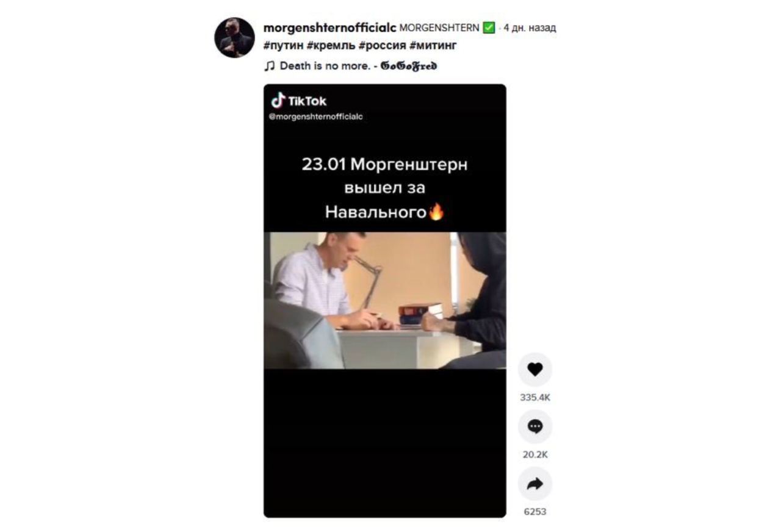Click the 20.2K comments count
This screenshot has width=781, height=532.
(535, 455)
